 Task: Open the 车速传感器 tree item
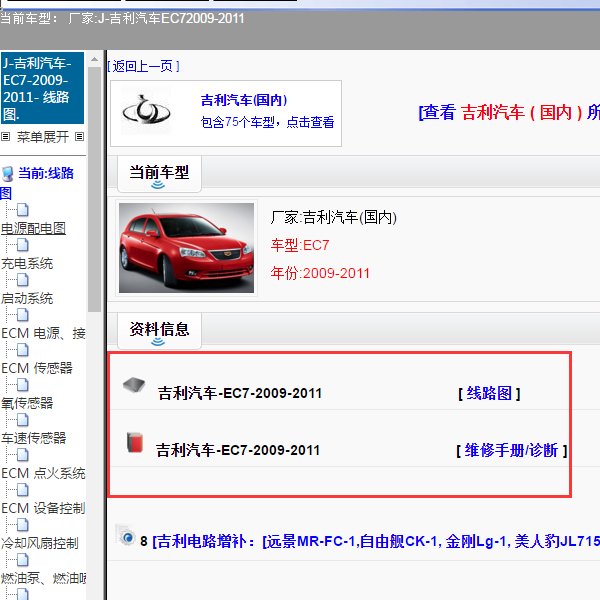tap(33, 438)
